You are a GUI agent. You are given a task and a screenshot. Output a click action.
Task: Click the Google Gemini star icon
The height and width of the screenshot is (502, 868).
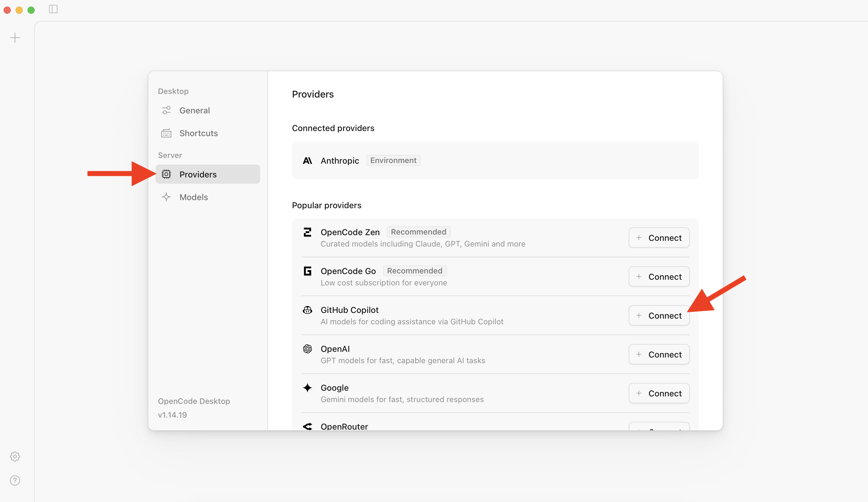pos(307,388)
